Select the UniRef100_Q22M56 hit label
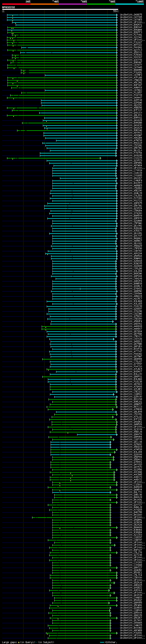146x644 pixels. (131, 469)
